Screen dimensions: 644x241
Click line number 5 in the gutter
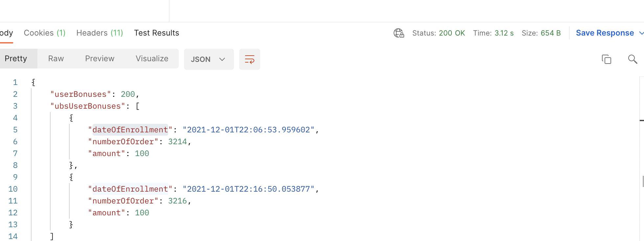[15, 129]
